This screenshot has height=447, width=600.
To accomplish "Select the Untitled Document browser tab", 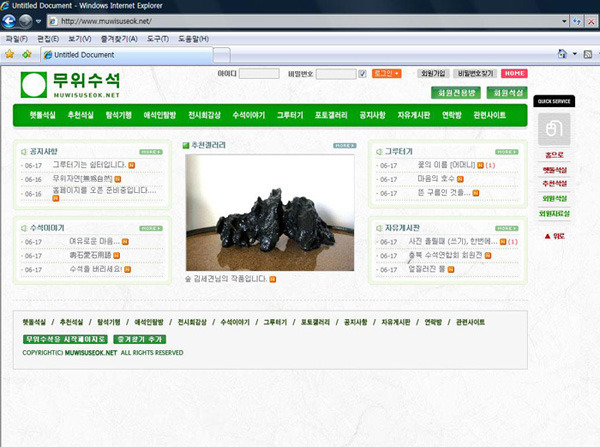I will [126, 55].
